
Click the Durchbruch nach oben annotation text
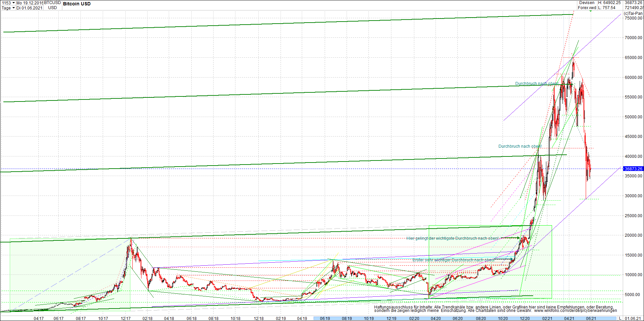pyautogui.click(x=537, y=83)
